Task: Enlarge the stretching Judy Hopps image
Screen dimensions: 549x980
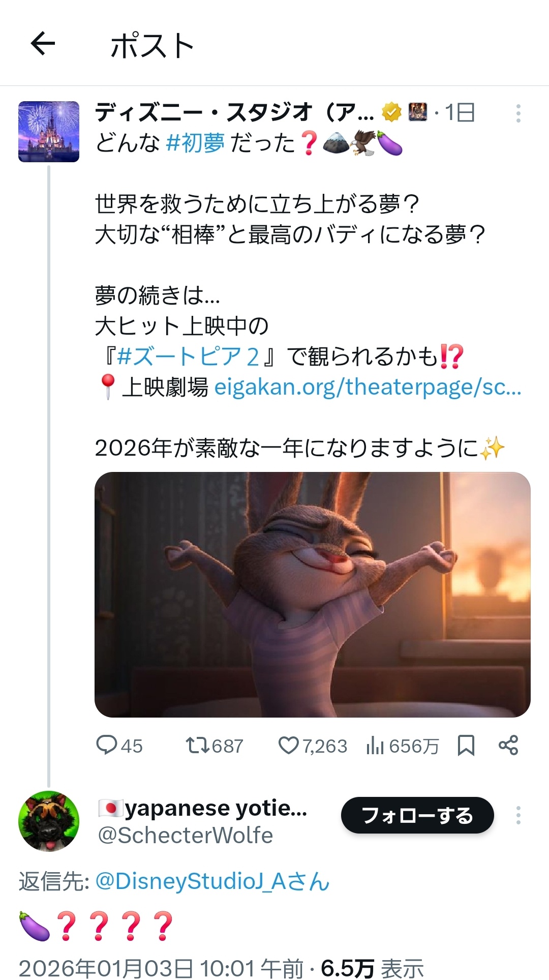Action: (313, 595)
